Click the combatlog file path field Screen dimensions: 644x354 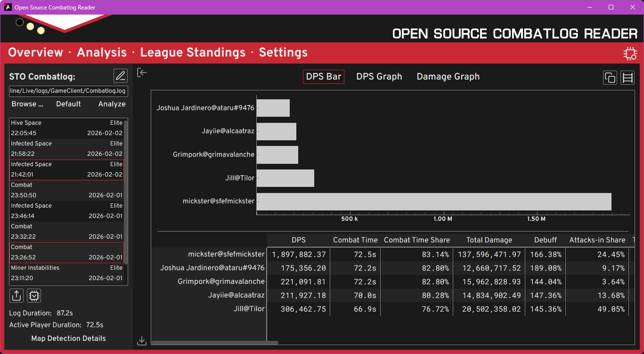[x=68, y=91]
